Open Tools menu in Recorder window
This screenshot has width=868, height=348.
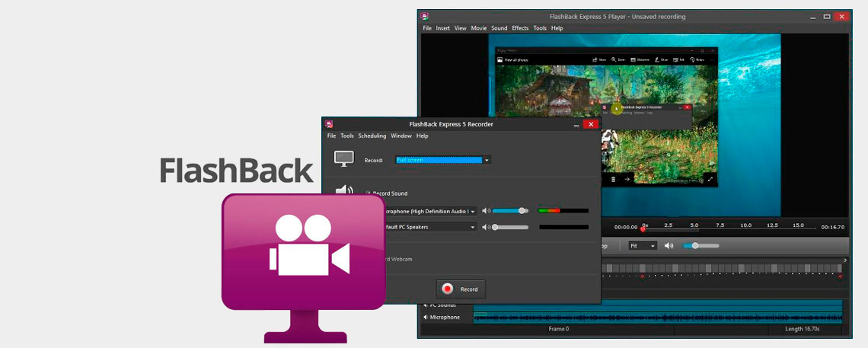tap(347, 136)
